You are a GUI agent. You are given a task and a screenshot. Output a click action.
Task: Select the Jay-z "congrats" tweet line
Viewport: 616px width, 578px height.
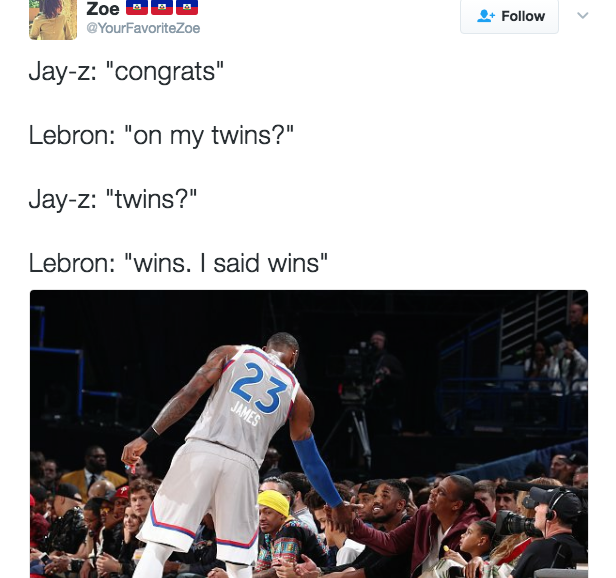[x=126, y=72]
